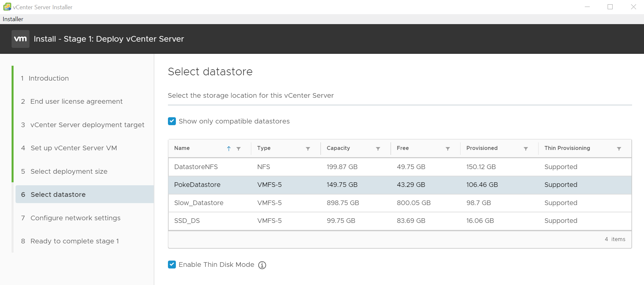Click VMFS-5 type in PokeDatastore row
The width and height of the screenshot is (644, 285).
tap(269, 185)
